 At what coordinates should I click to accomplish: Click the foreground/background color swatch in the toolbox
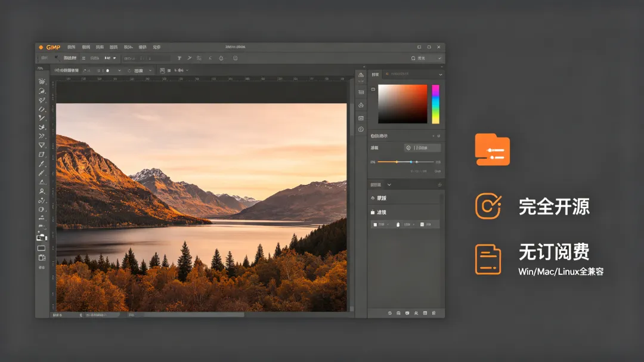[42, 237]
